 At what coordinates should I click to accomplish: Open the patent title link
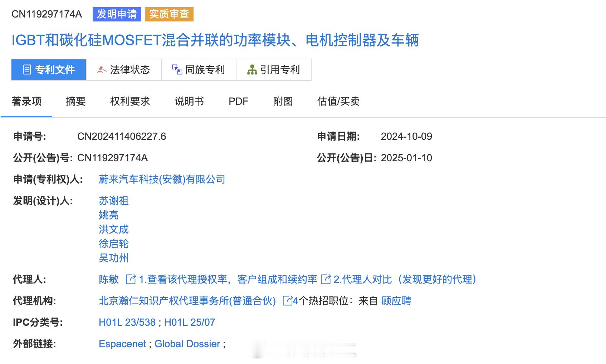[215, 40]
